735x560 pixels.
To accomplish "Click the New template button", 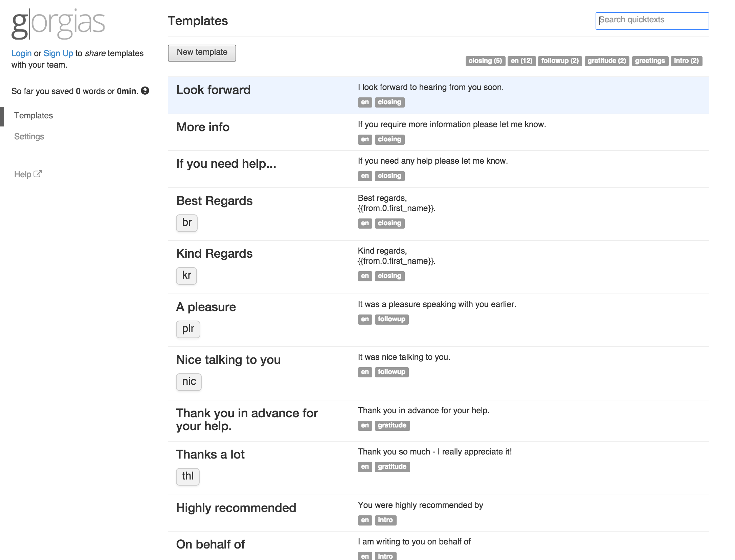I will [x=202, y=52].
